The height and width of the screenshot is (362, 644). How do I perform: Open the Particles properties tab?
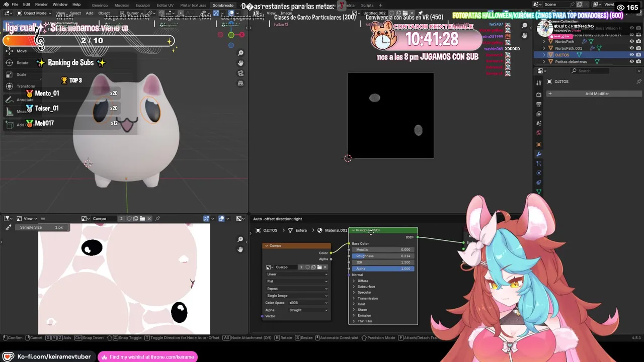[x=539, y=164]
